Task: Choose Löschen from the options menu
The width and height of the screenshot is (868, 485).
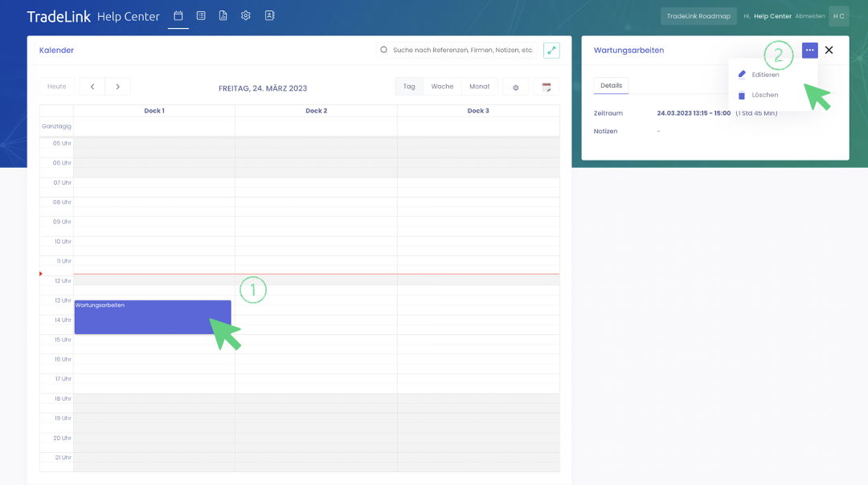Action: coord(764,95)
